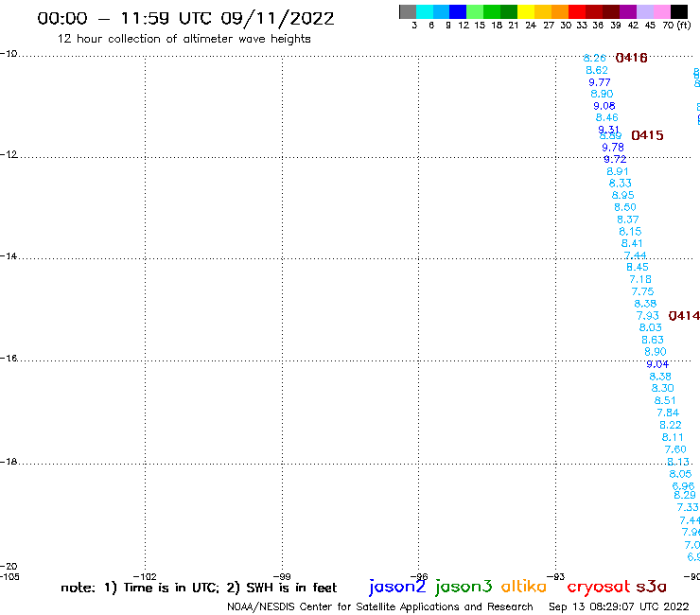The image size is (700, 615).
Task: Click the wave height value 8.51
Action: (x=665, y=400)
